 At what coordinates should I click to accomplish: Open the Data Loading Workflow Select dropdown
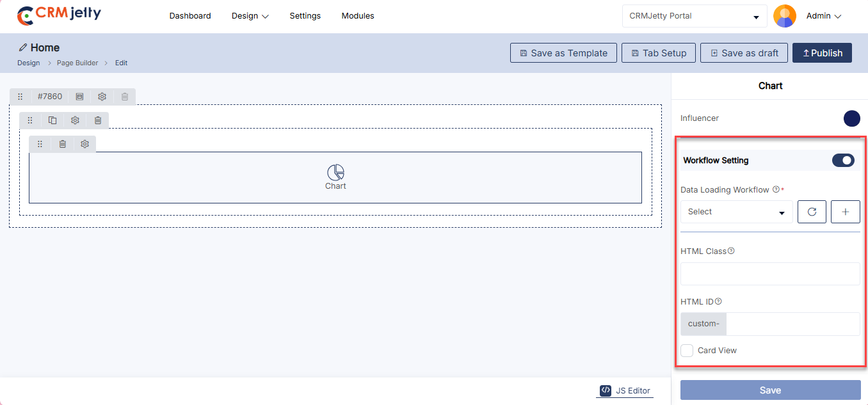[736, 212]
